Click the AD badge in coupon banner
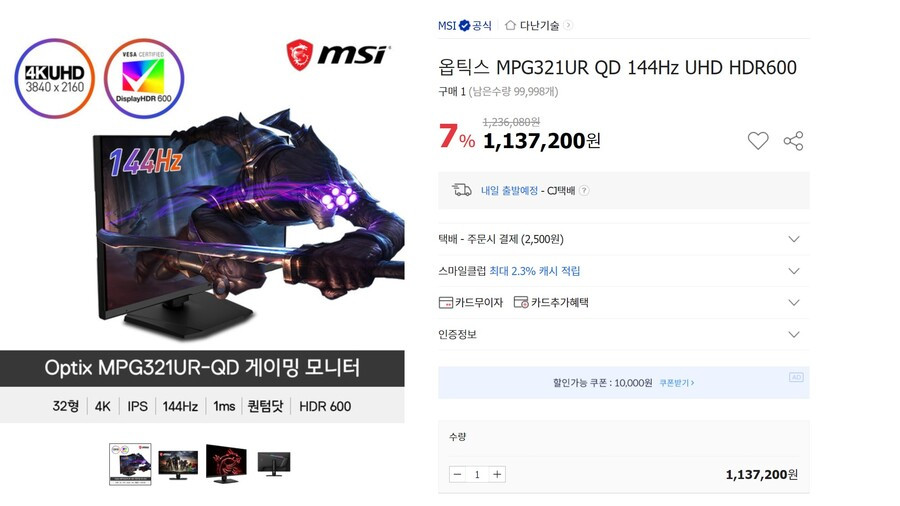Screen dimensions: 900x506 (796, 377)
